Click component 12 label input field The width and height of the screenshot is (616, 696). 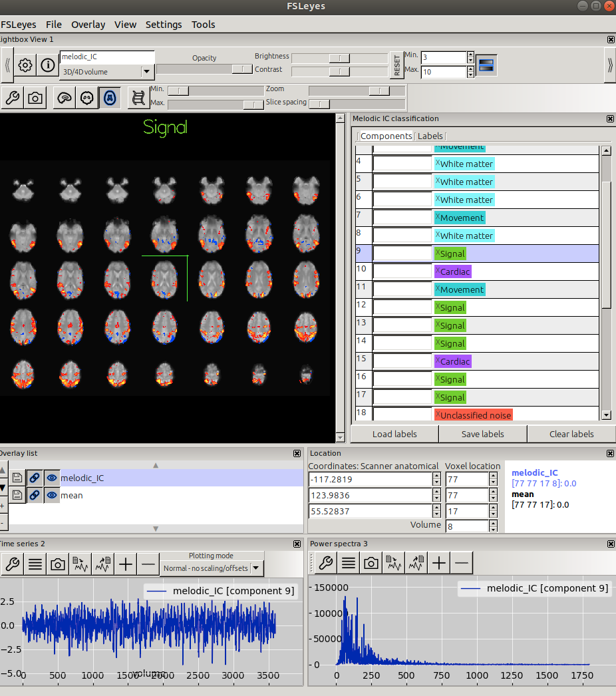point(402,307)
